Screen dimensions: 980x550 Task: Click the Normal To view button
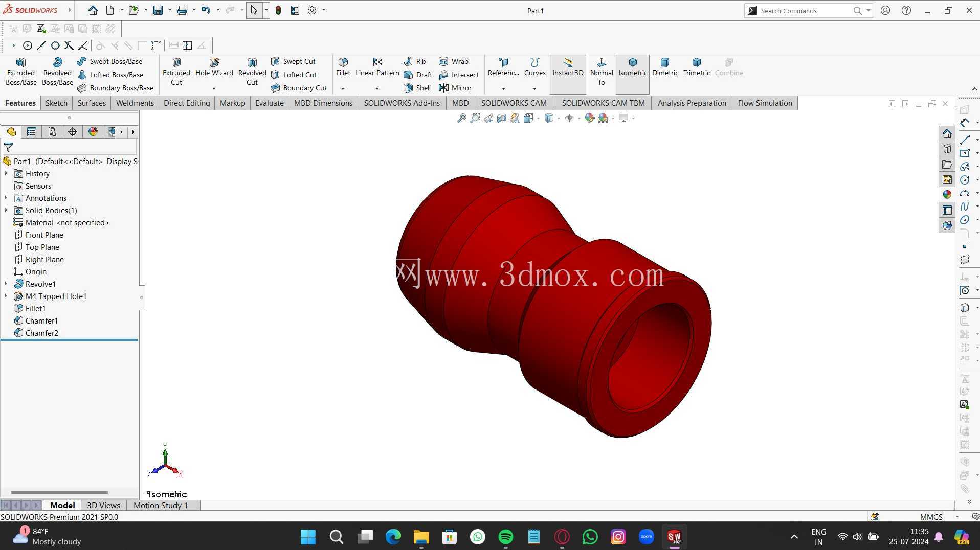point(602,72)
